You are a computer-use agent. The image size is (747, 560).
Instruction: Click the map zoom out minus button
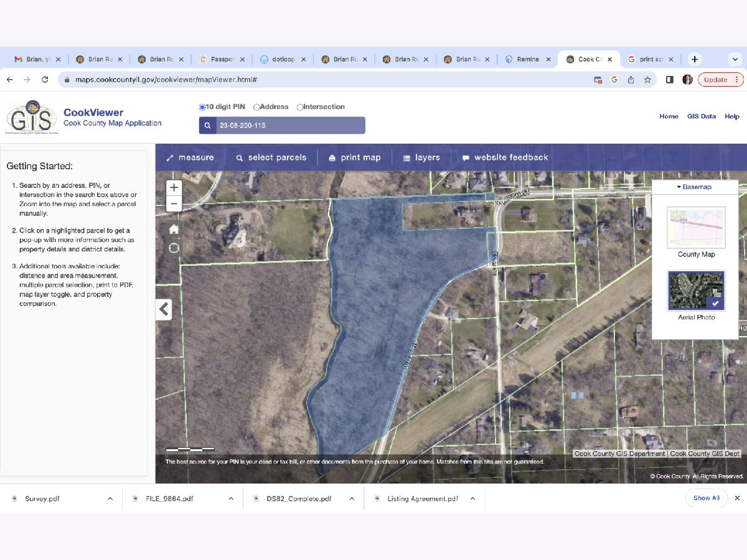[x=174, y=203]
